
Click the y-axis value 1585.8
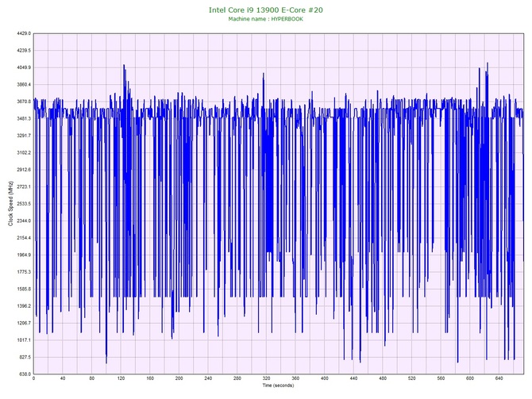click(x=24, y=290)
